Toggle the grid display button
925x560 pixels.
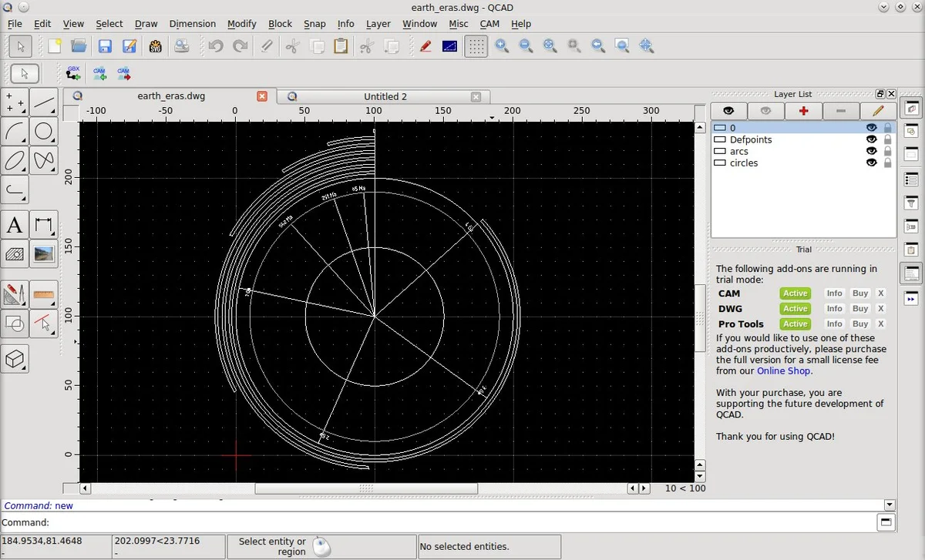(476, 46)
